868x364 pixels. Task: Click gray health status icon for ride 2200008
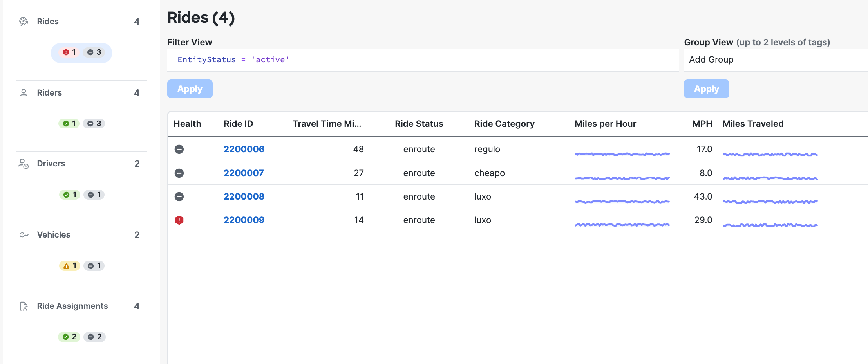179,196
